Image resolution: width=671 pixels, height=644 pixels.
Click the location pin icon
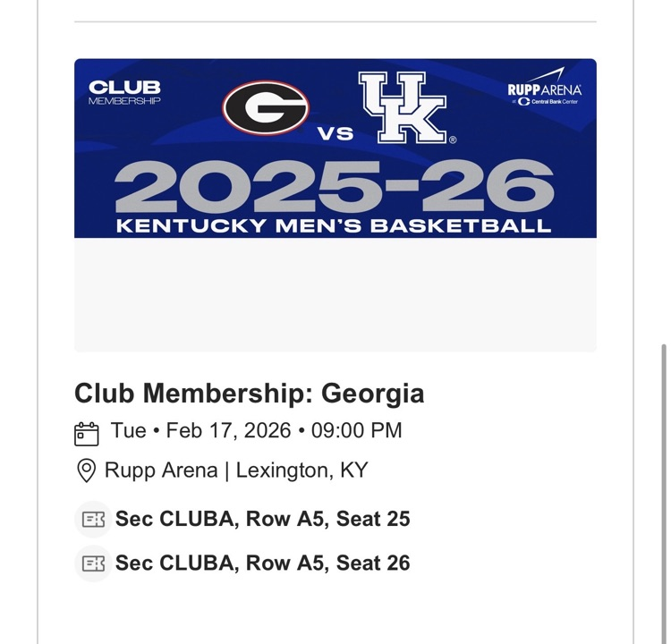[x=86, y=470]
